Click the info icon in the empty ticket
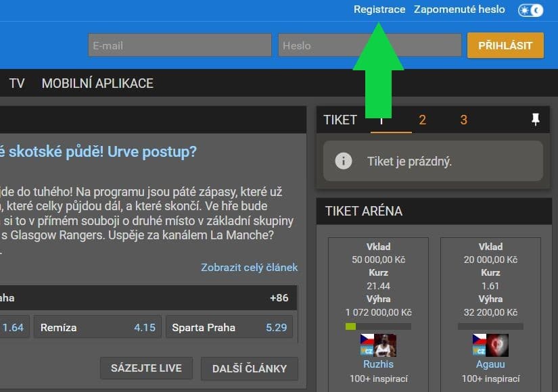This screenshot has height=392, width=558. (344, 161)
